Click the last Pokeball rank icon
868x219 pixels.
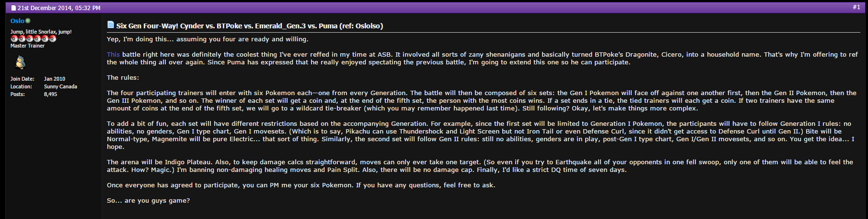coord(53,38)
